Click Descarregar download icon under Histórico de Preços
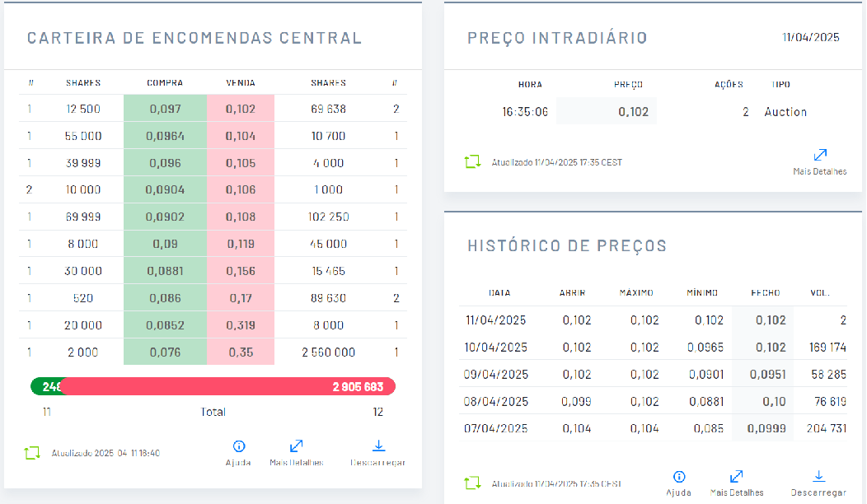This screenshot has height=504, width=867. (x=818, y=477)
